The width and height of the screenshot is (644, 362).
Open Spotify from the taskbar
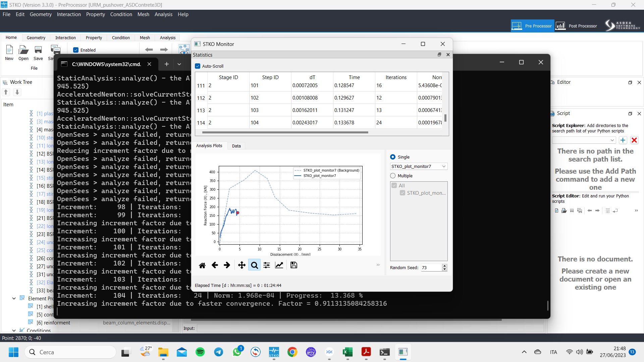coord(200,352)
